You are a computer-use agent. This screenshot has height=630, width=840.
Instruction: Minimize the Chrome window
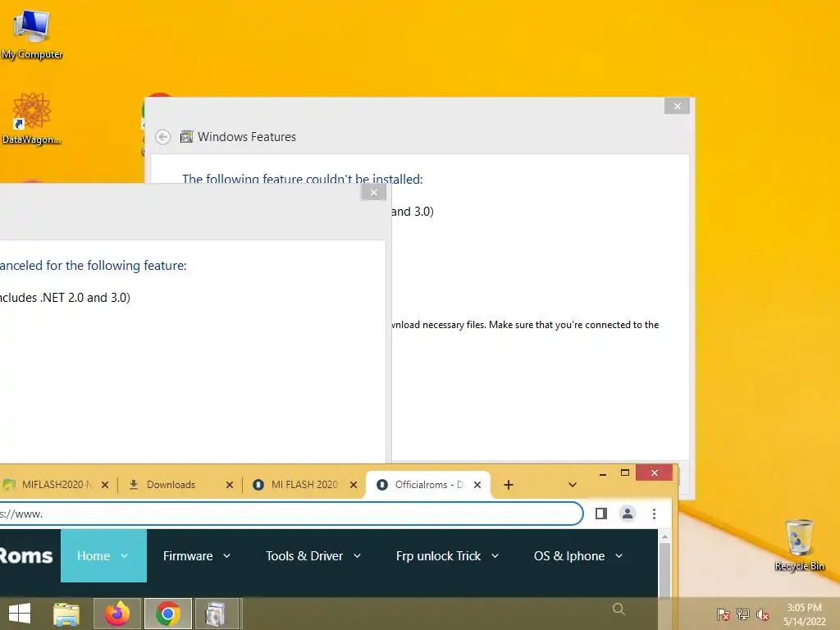point(603,473)
